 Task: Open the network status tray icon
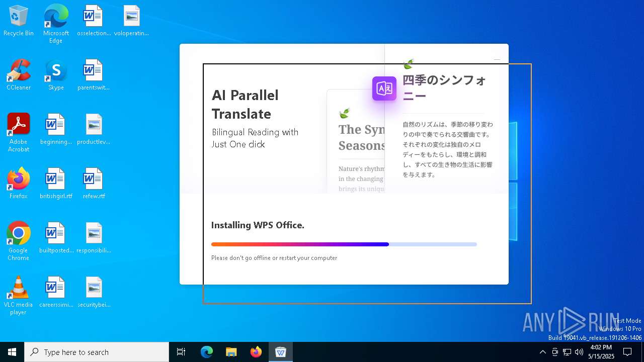tap(567, 352)
